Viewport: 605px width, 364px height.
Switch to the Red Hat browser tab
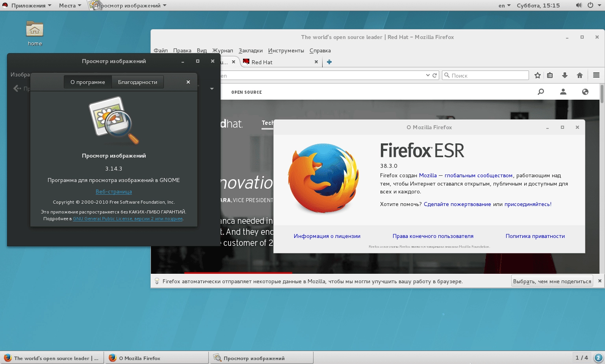click(x=280, y=62)
